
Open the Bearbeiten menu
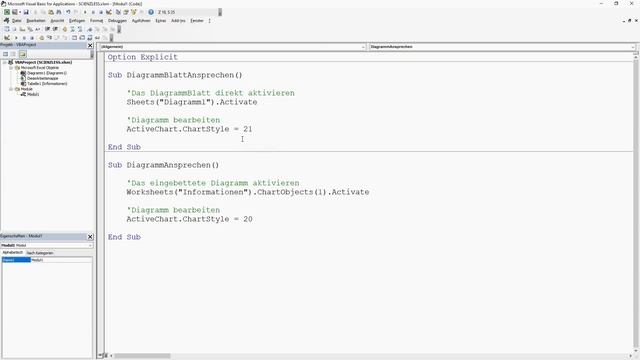point(36,21)
